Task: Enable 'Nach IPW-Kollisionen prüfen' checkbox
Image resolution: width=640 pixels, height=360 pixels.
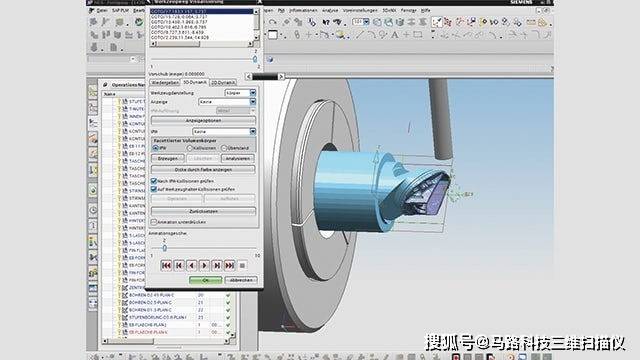Action: tap(154, 181)
